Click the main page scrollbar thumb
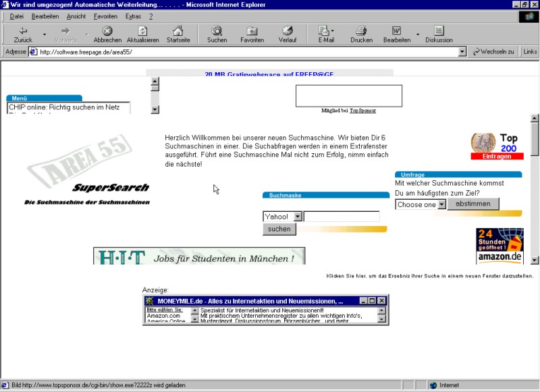 click(x=535, y=139)
